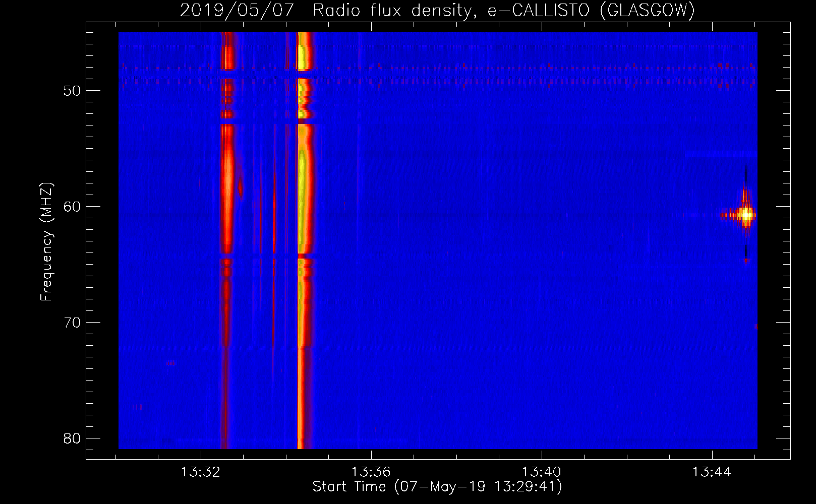Click the 13:36 time tick label
The width and height of the screenshot is (816, 504).
point(371,472)
